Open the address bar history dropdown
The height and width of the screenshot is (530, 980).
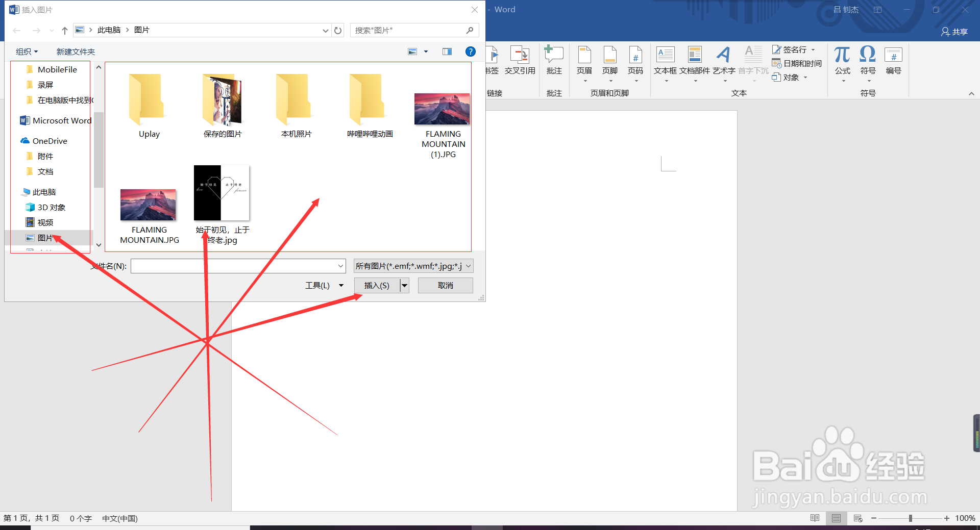(x=325, y=30)
